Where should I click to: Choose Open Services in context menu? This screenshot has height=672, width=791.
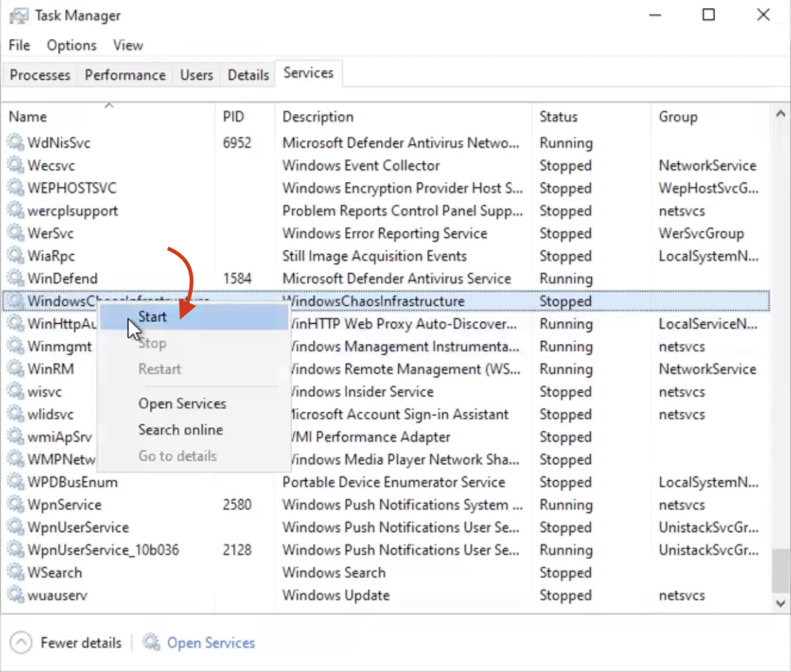(x=182, y=404)
